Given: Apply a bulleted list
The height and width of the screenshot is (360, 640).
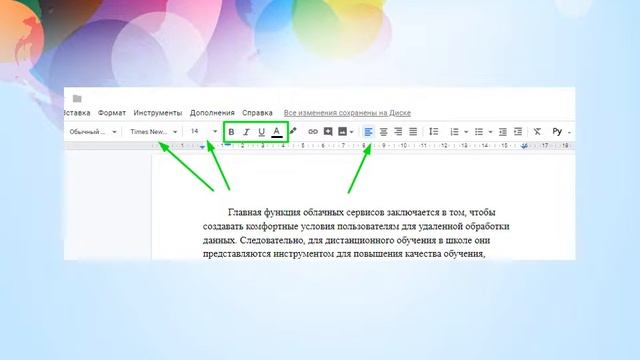Looking at the screenshot, I should (479, 132).
